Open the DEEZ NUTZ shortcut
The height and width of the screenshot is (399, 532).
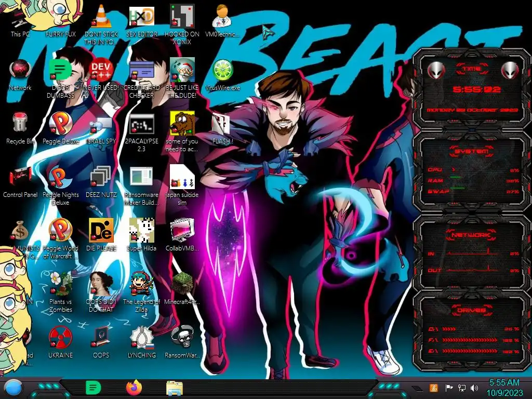(x=101, y=182)
